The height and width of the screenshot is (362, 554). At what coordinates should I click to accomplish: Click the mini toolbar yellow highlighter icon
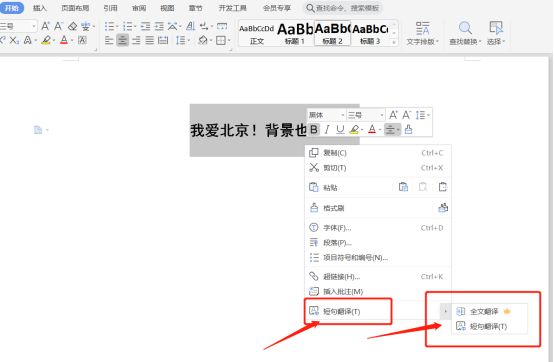coord(354,130)
